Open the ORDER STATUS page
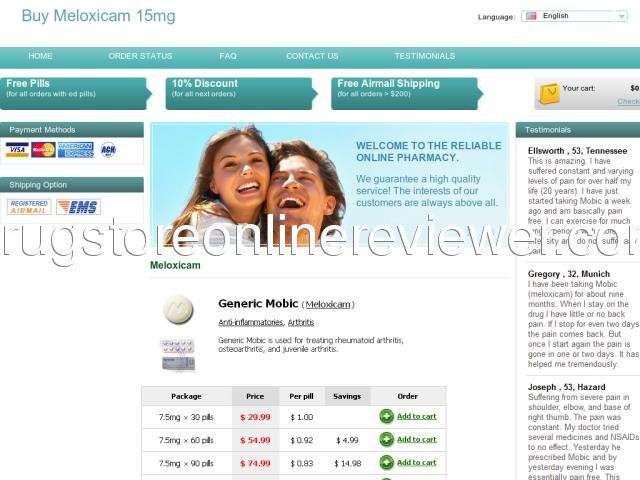The image size is (640, 480). [x=140, y=56]
